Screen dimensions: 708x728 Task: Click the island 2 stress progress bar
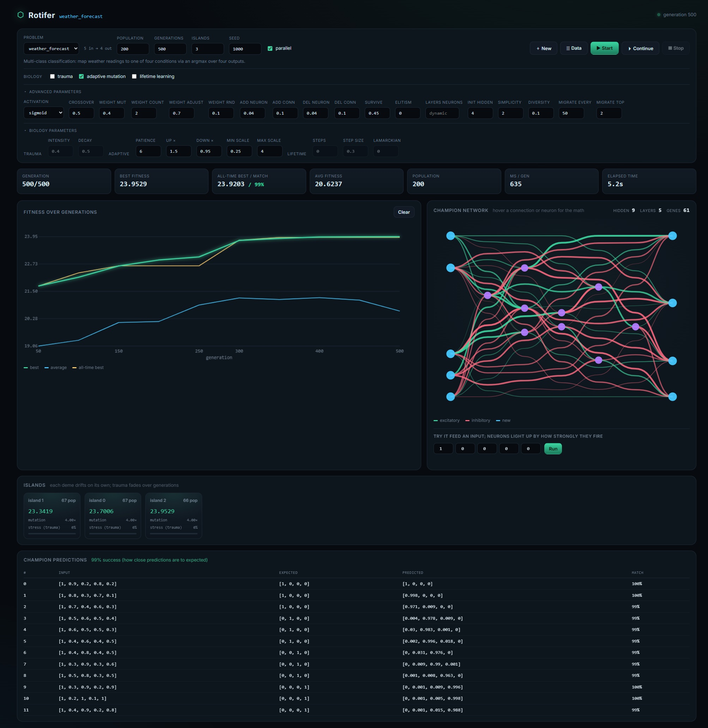click(174, 534)
